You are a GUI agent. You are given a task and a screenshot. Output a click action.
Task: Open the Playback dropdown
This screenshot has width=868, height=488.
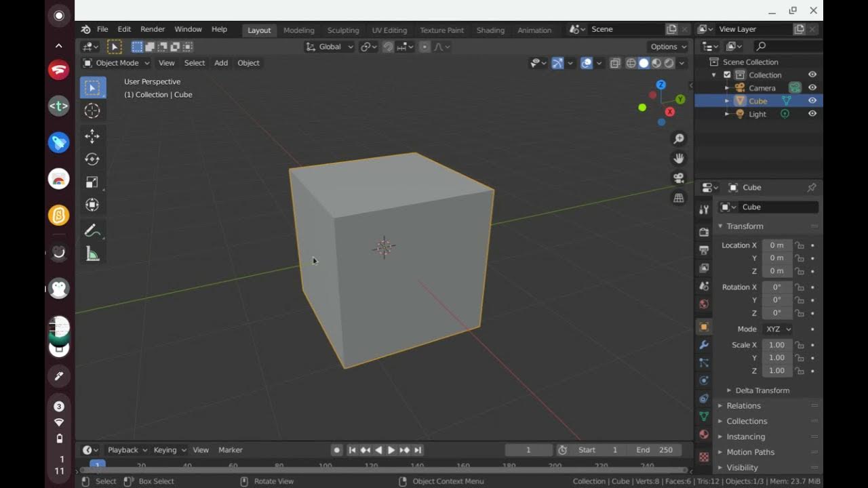point(127,450)
